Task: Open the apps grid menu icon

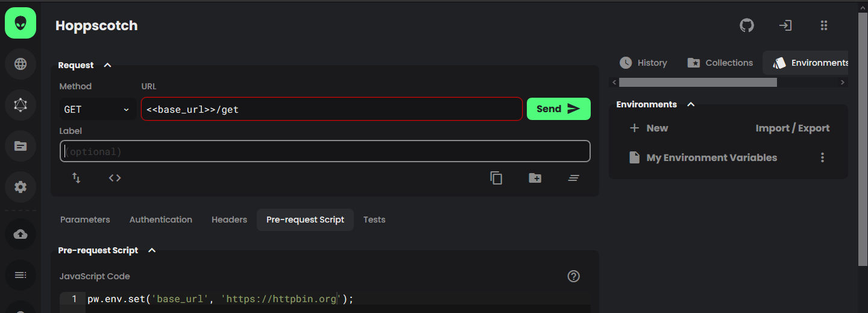Action: pyautogui.click(x=824, y=25)
